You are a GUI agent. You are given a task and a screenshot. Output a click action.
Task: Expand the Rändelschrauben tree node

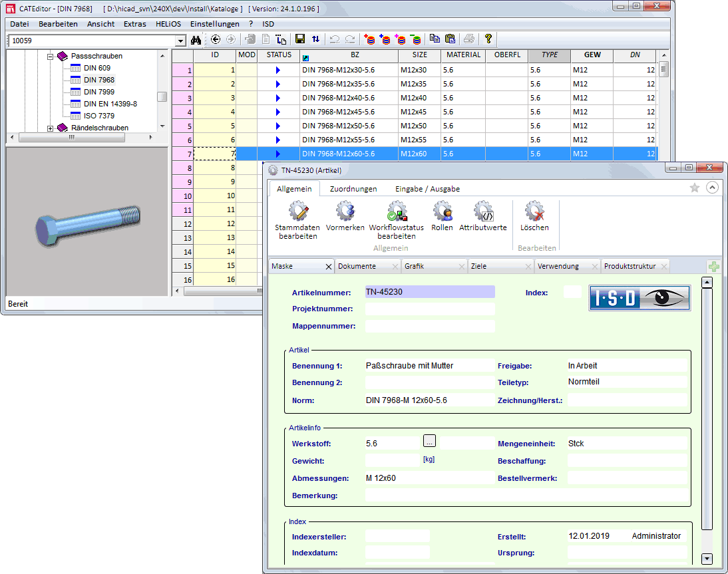tap(51, 128)
